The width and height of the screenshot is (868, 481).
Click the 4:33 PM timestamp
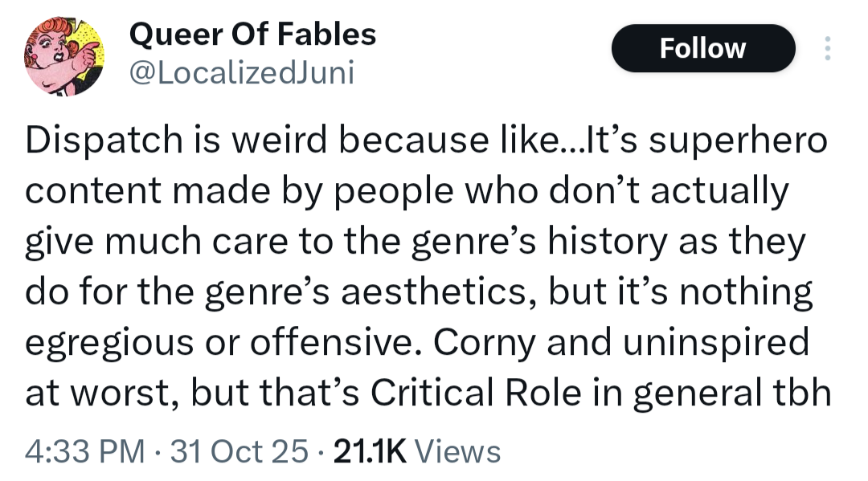click(84, 451)
